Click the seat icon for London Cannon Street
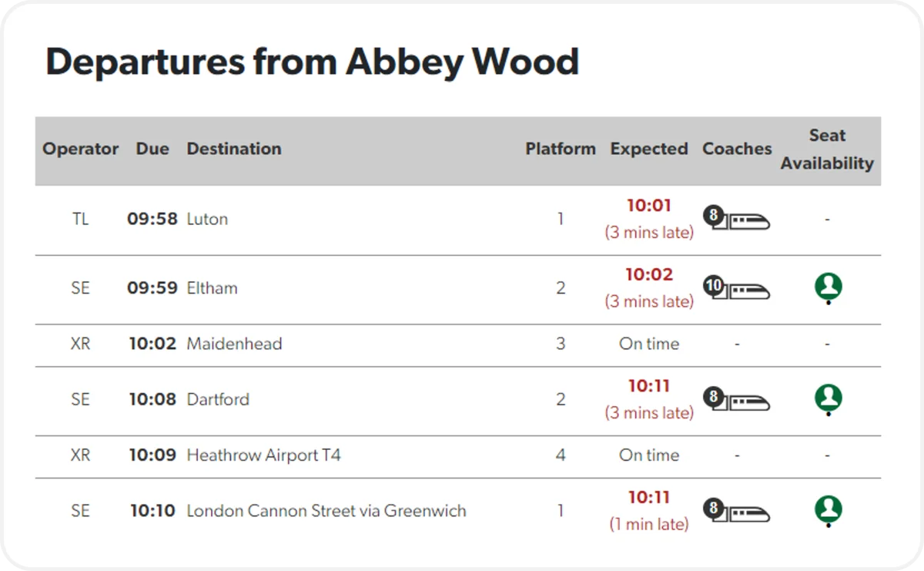The width and height of the screenshot is (924, 571). tap(829, 511)
